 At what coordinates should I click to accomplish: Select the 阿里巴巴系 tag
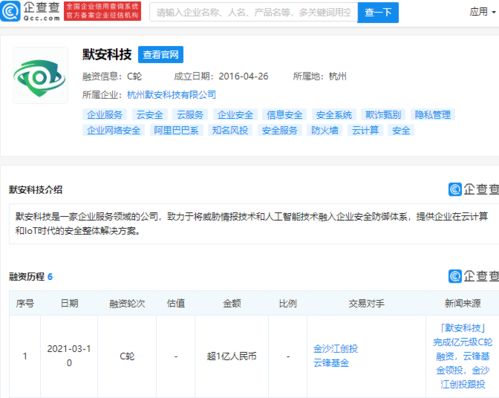[x=176, y=130]
